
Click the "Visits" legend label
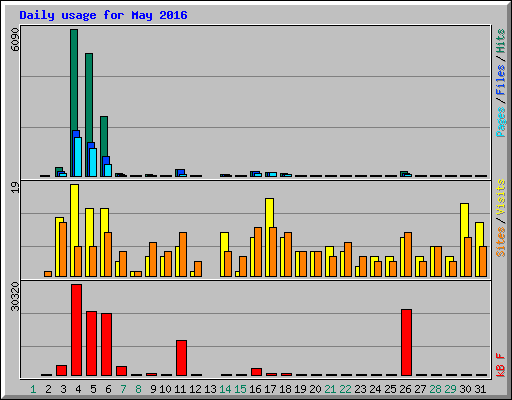pyautogui.click(x=501, y=197)
